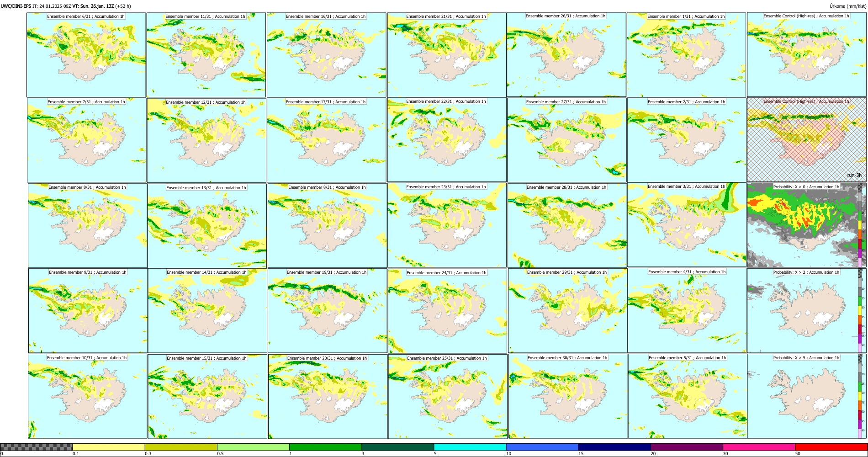Open the Ensemble member 1/31 map panel
This screenshot has height=457, width=868.
coord(686,55)
